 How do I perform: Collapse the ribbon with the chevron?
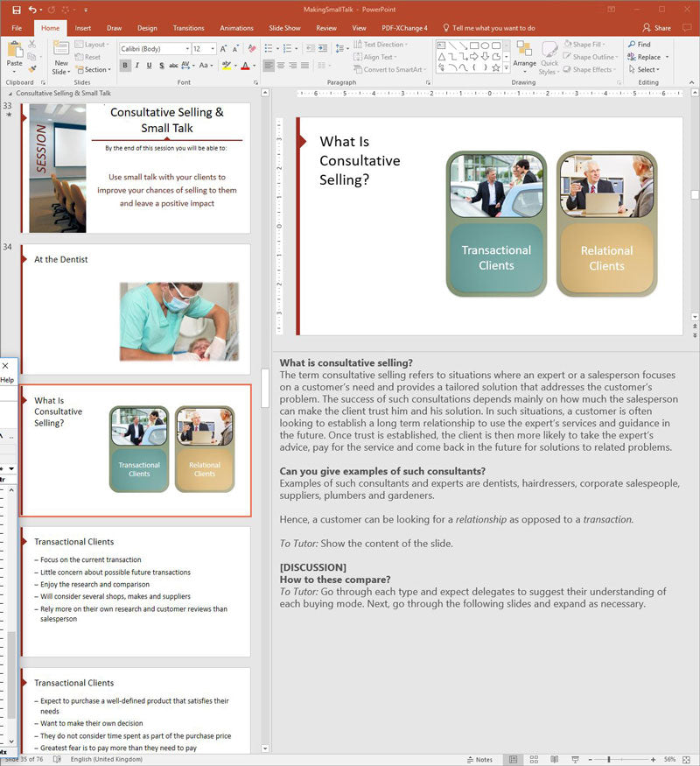point(692,82)
